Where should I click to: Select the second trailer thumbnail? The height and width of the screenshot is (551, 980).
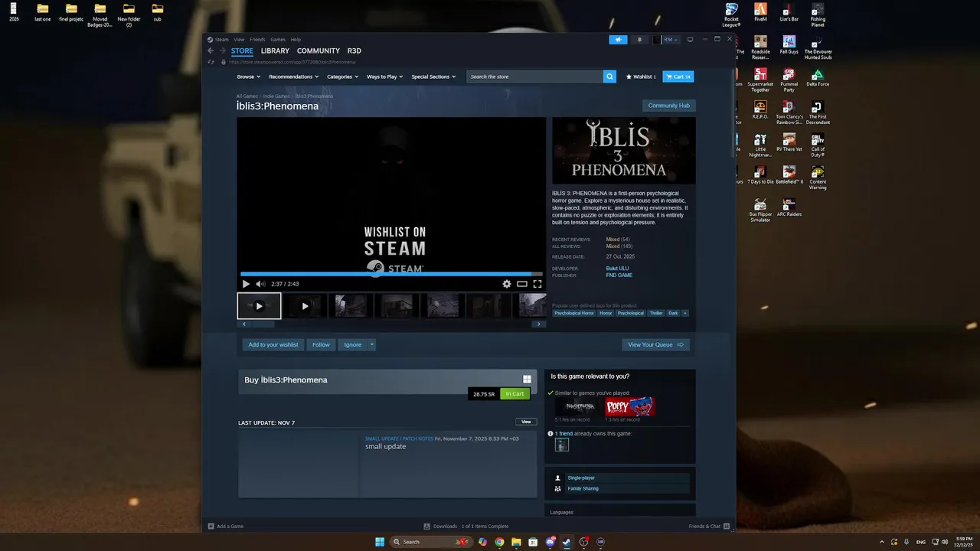(x=305, y=306)
